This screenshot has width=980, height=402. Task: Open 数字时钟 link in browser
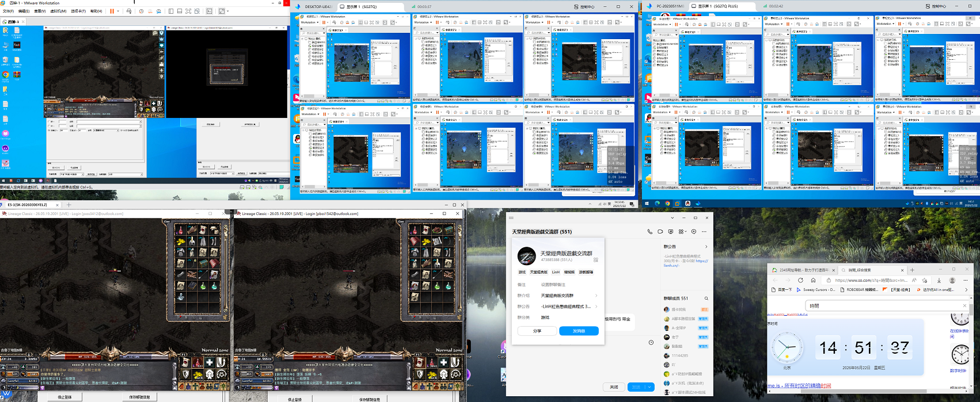959,371
